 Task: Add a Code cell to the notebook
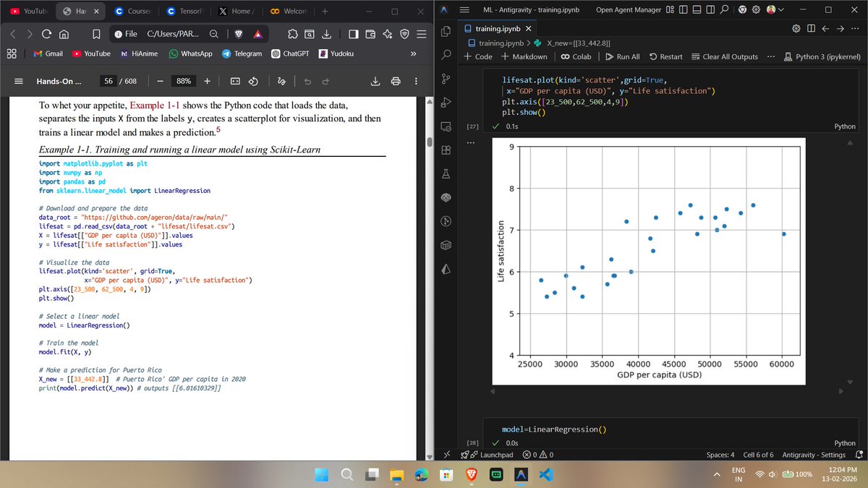point(478,56)
